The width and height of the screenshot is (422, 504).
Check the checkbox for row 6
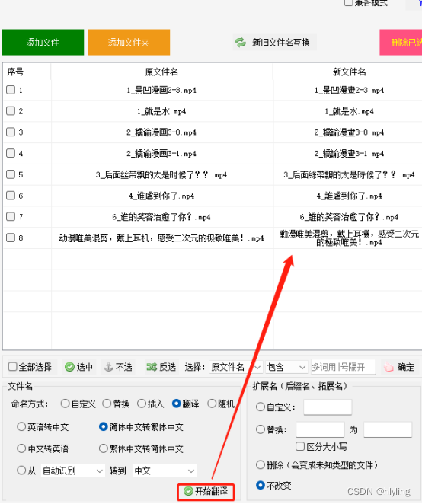(11, 196)
